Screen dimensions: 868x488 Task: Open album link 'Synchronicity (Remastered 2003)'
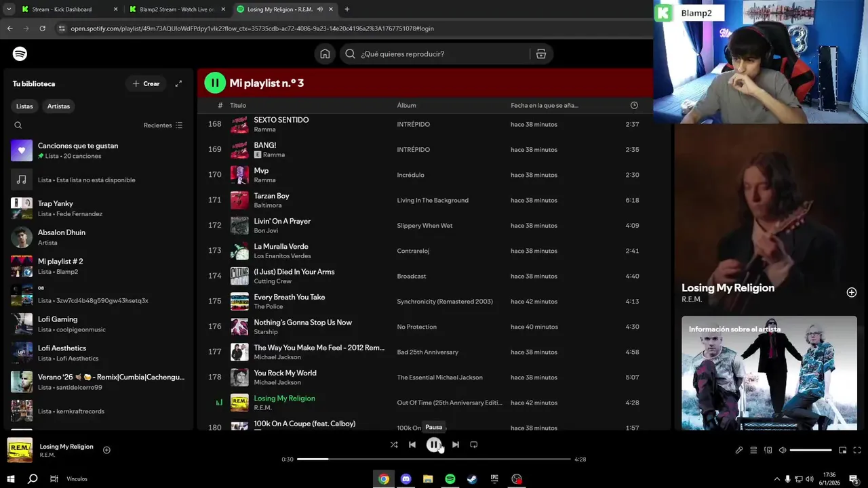coord(445,302)
